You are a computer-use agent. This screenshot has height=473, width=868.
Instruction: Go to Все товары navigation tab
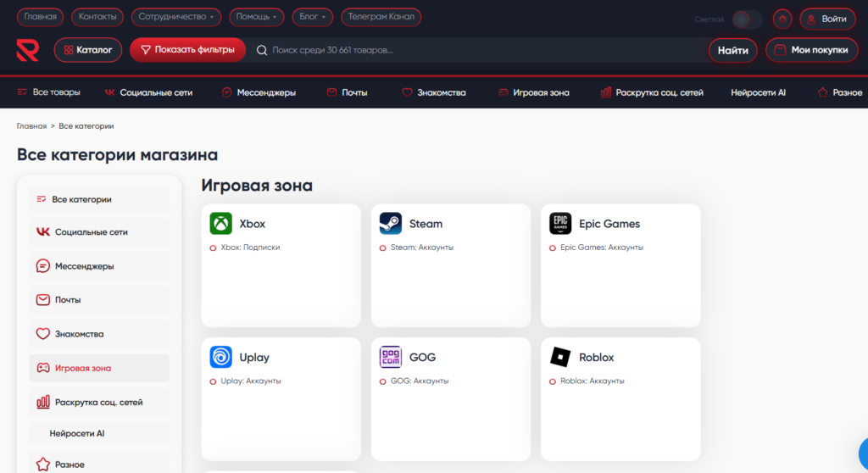point(48,92)
